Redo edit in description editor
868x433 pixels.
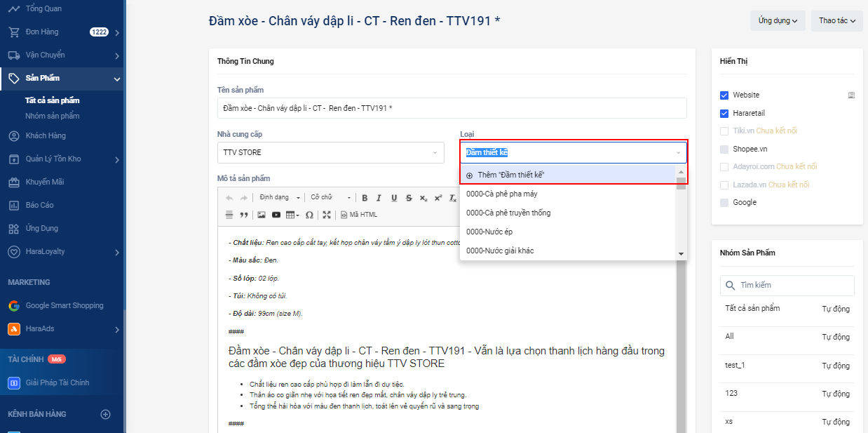pyautogui.click(x=243, y=198)
